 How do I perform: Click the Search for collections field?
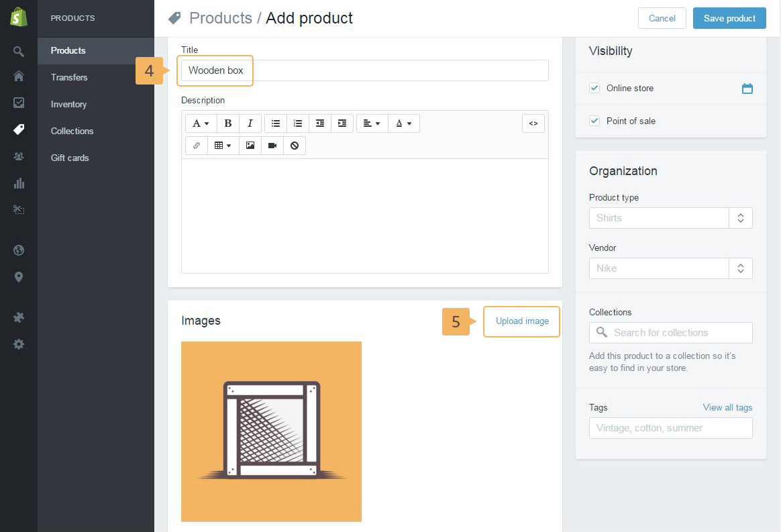(x=671, y=333)
